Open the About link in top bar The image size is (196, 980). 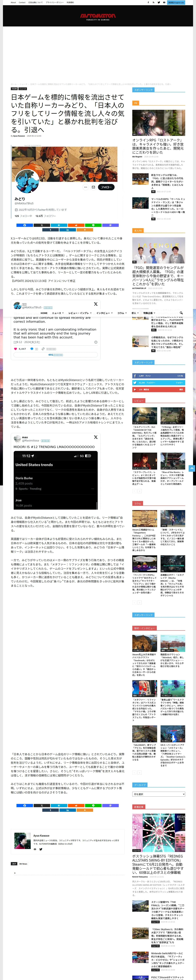click(x=13, y=2)
